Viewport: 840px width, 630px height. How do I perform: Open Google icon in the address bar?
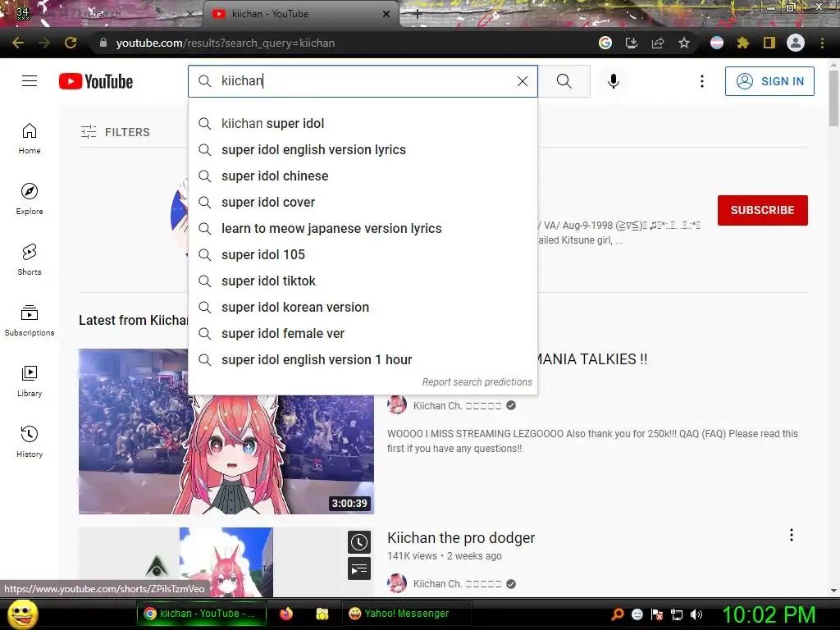pos(605,43)
